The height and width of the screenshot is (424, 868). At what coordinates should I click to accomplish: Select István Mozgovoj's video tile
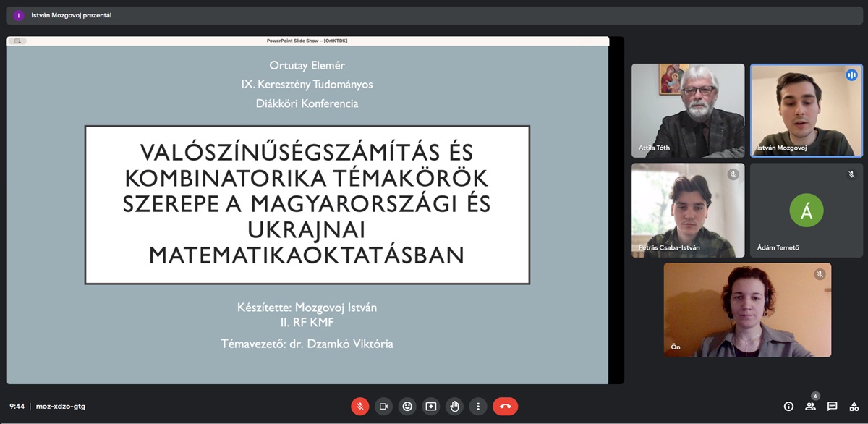click(806, 110)
